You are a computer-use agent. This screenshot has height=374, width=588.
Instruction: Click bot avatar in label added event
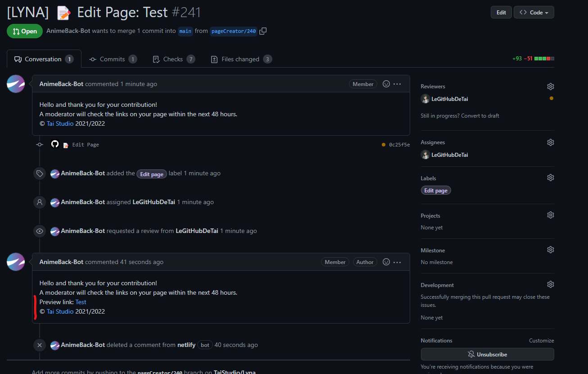click(55, 173)
